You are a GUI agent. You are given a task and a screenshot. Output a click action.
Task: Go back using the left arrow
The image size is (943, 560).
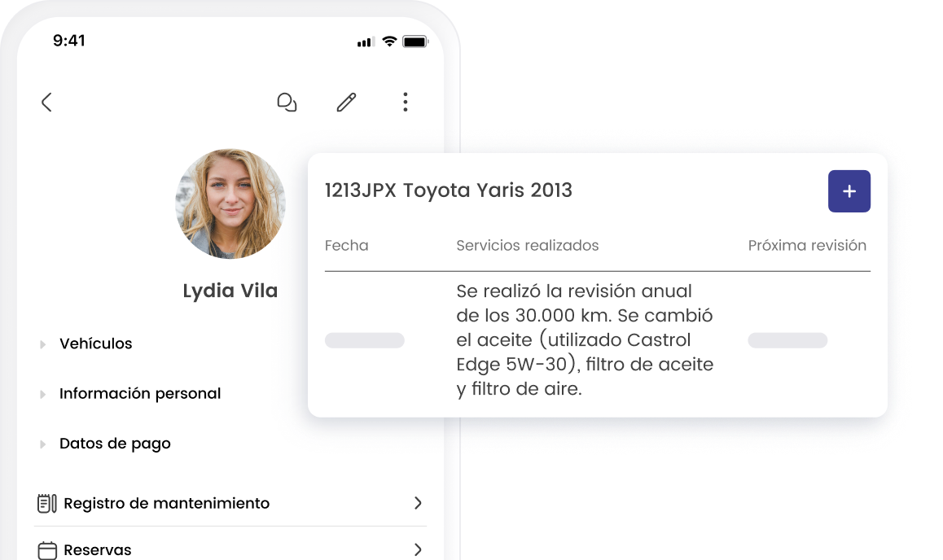(x=46, y=102)
